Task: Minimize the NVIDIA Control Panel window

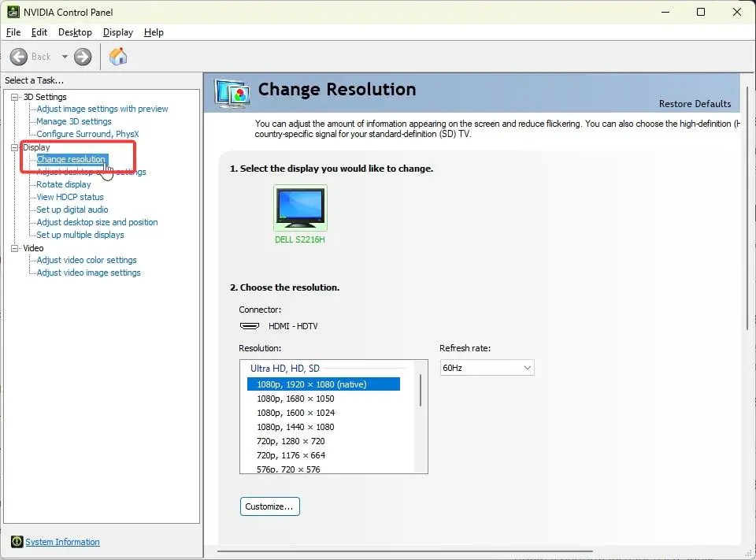Action: pos(665,12)
